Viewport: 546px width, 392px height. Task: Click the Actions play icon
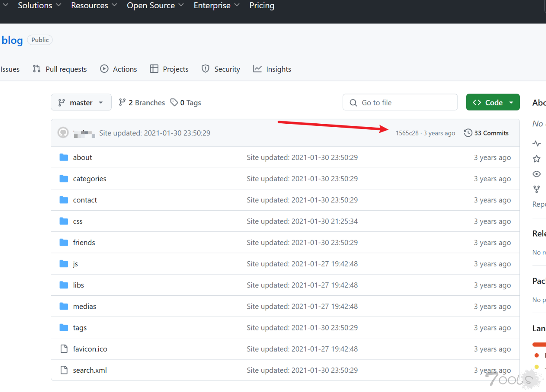point(104,69)
